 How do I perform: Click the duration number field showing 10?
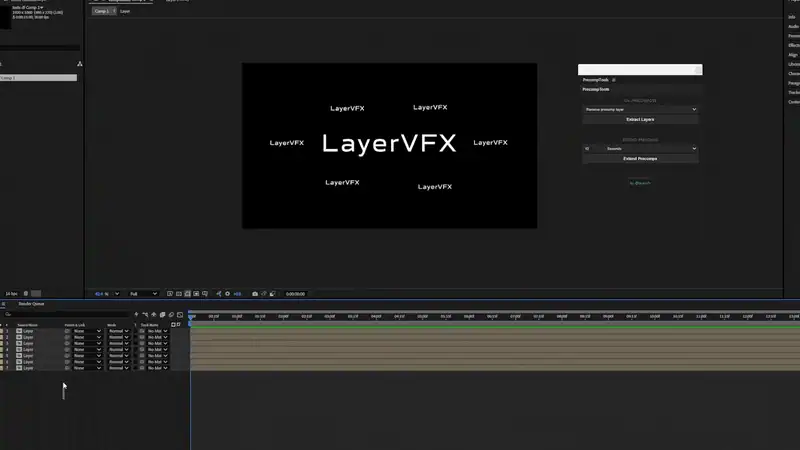pos(592,148)
